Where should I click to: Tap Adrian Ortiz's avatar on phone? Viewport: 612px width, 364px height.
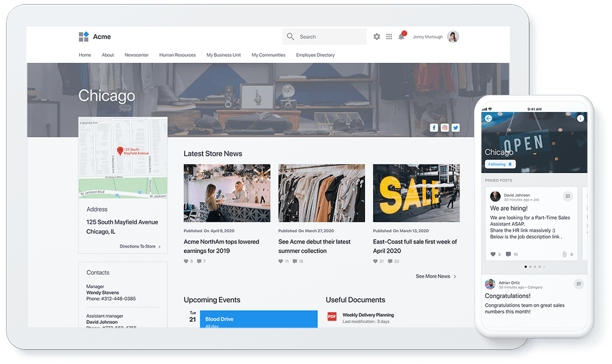click(490, 284)
